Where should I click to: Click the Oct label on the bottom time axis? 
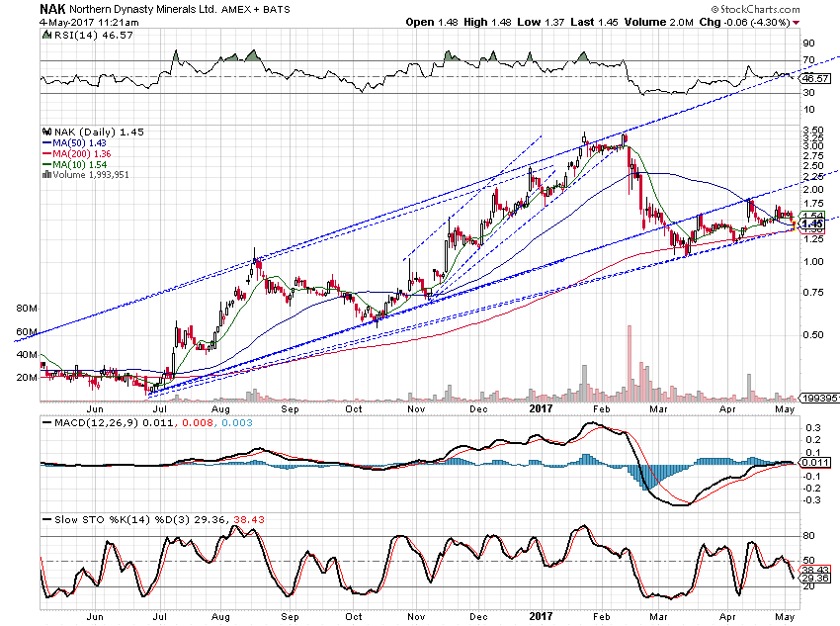pos(353,613)
